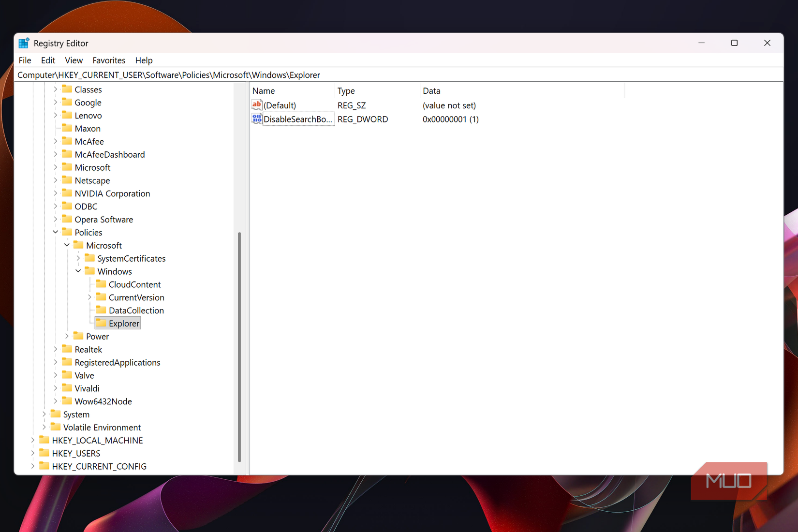Select the HKEY_LOCAL_MACHINE hive label
This screenshot has height=532, width=798.
97,440
